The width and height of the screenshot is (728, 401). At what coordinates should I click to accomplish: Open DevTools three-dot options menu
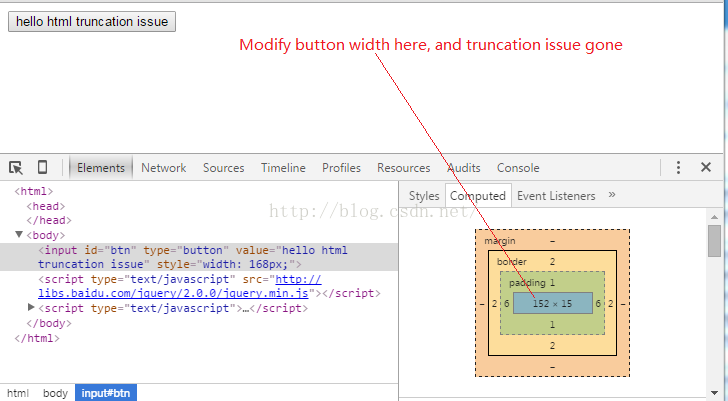(678, 168)
